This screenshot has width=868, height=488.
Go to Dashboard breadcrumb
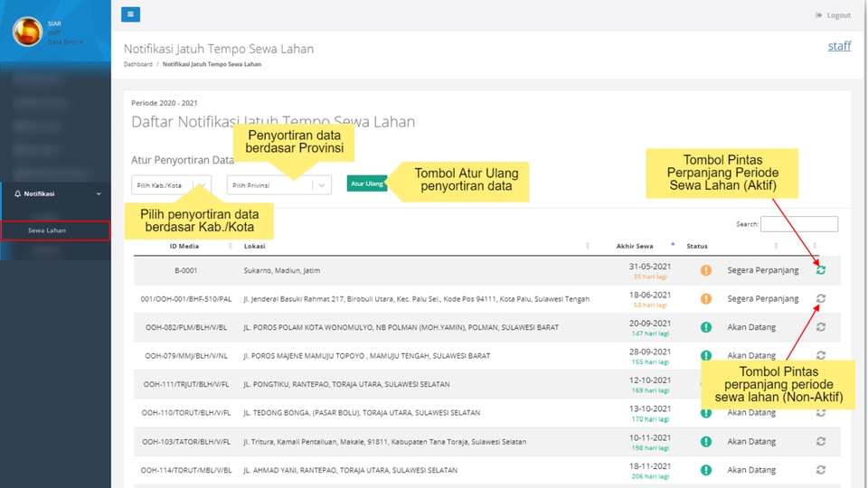[x=137, y=64]
